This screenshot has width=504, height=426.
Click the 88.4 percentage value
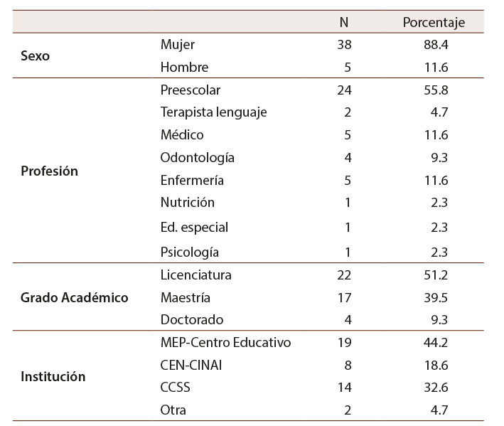tap(434, 45)
